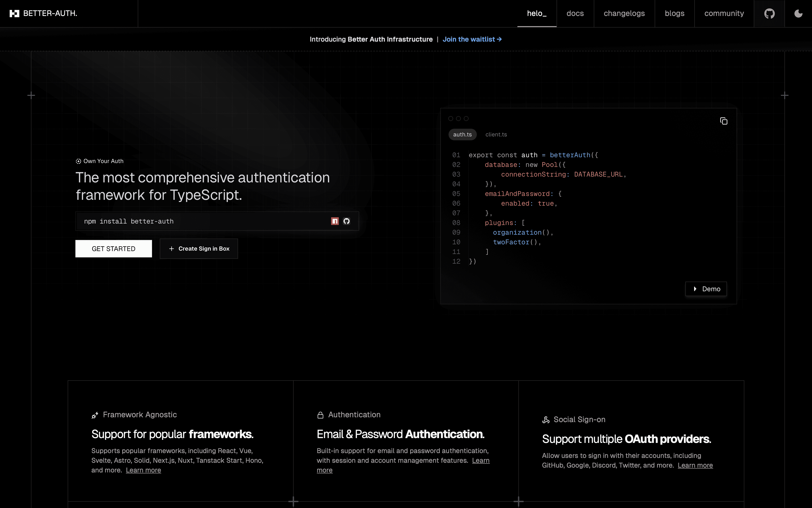Open Learn more under OAuth providers
Screen dimensions: 812x508
[x=695, y=465]
